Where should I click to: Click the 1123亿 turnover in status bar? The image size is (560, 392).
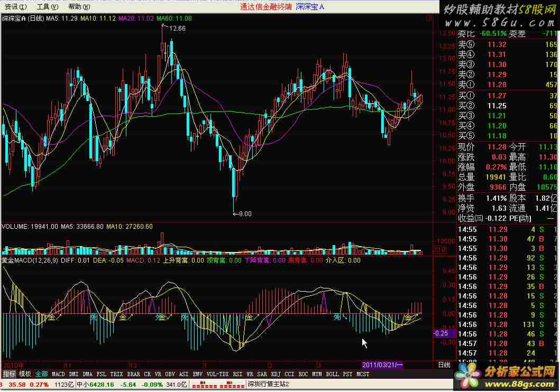coord(64,385)
